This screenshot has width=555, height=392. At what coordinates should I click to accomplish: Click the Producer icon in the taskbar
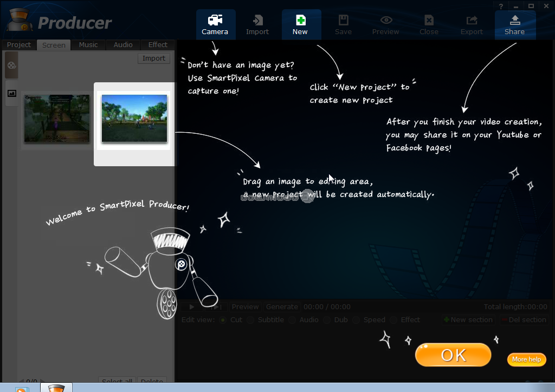(x=56, y=387)
